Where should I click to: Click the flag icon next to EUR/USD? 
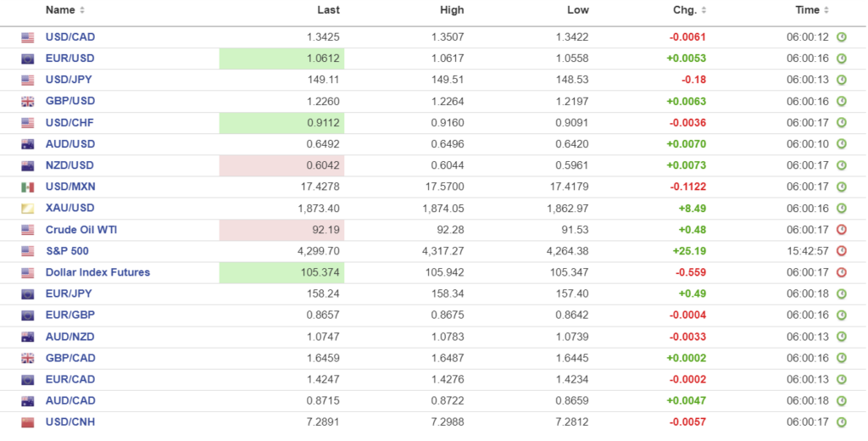28,59
